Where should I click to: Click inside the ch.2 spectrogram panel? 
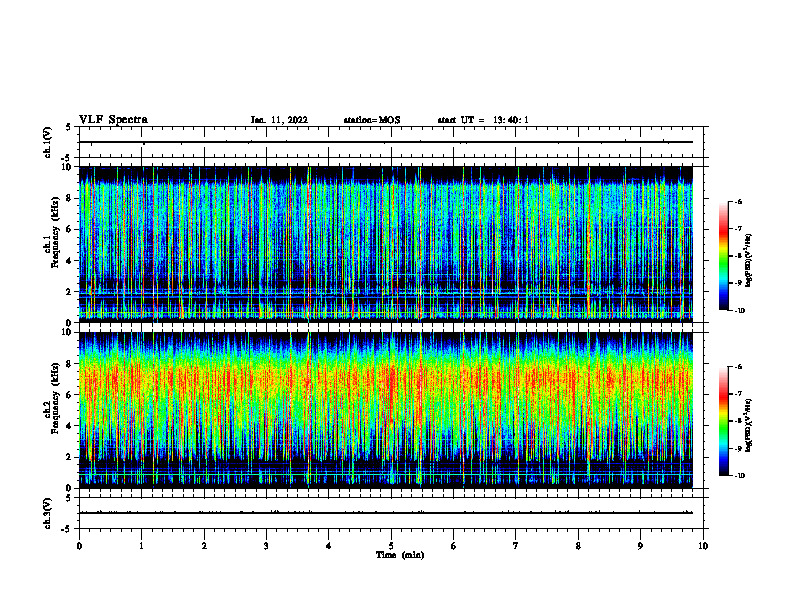point(386,410)
